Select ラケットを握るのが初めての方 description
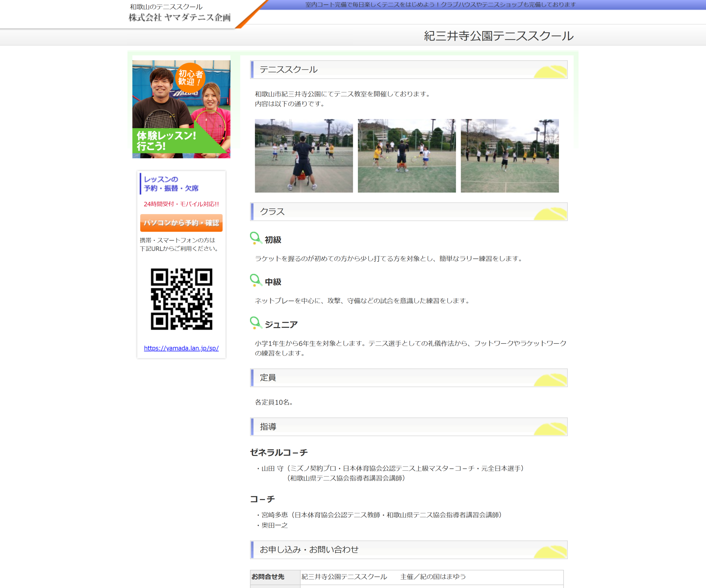 [389, 258]
